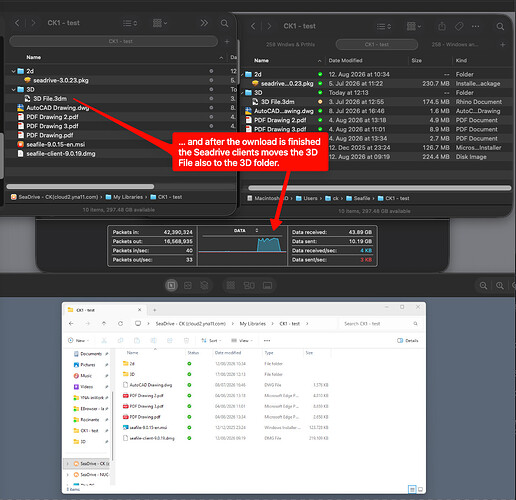Open the View dropdown in Explorer
This screenshot has width=516, height=500.
242,340
